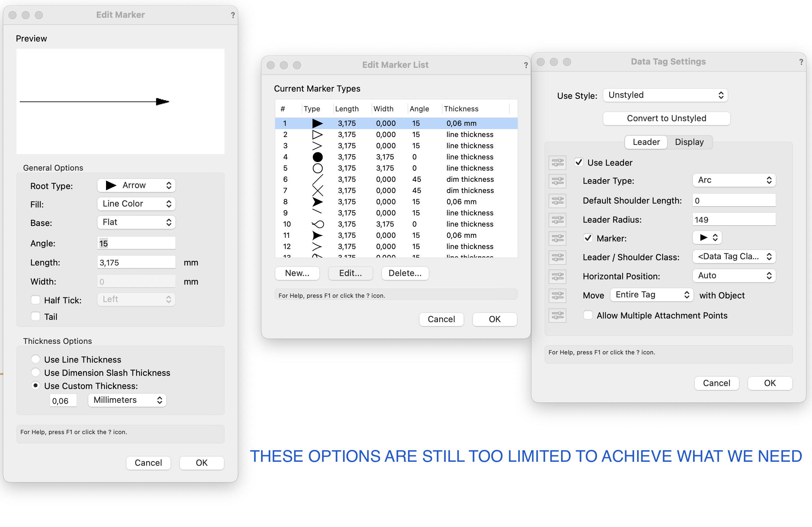Click the Edit Marker help question mark

pos(233,15)
